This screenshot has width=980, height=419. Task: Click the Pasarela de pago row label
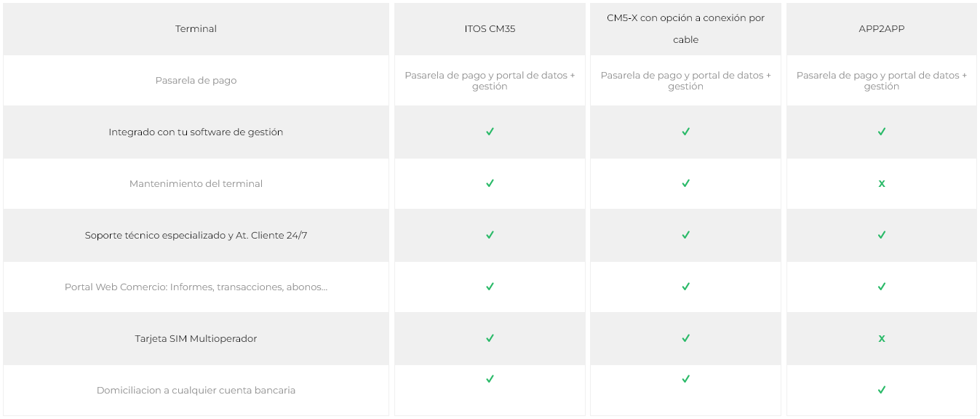[x=196, y=81]
